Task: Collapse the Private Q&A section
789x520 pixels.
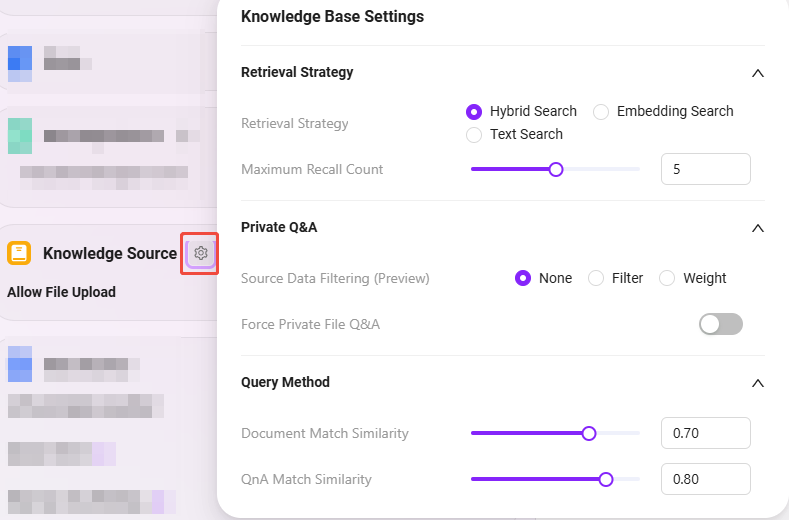Action: point(758,229)
